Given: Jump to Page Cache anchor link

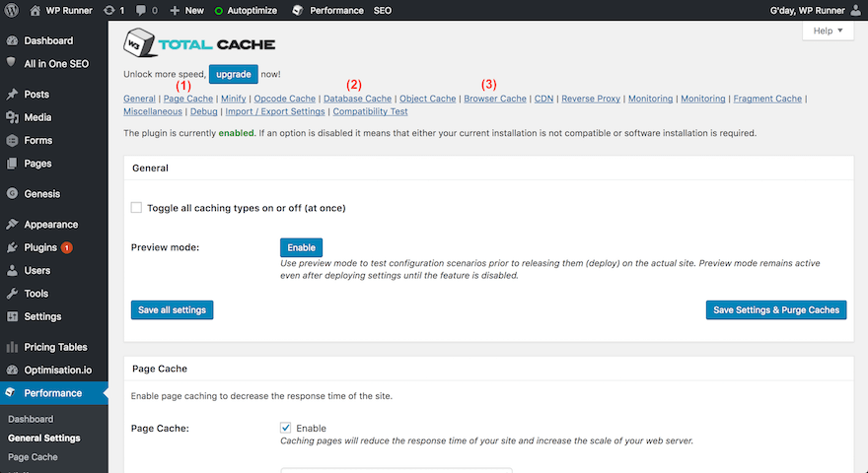Looking at the screenshot, I should pos(188,99).
